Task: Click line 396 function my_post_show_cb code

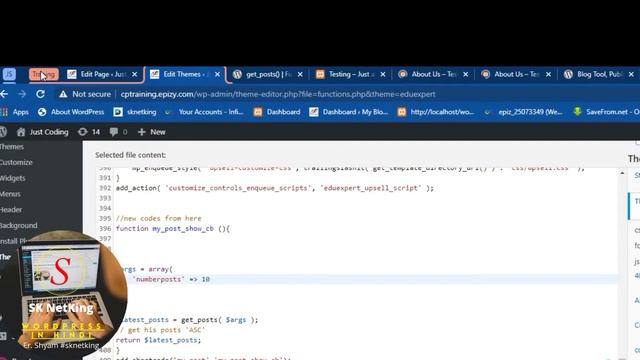Action: tap(173, 229)
